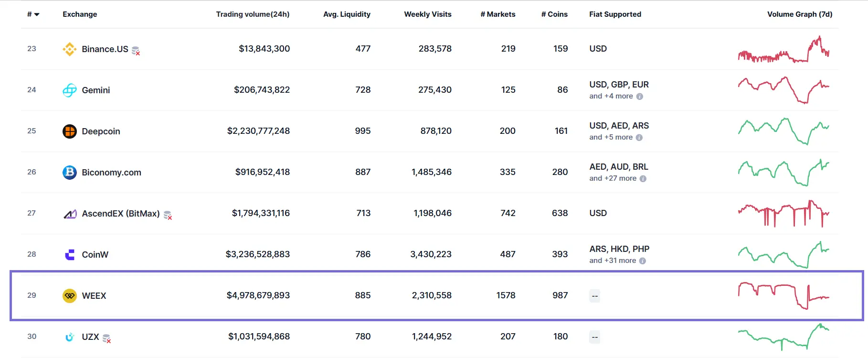Click CoinW weekly visits 3,430,223

click(431, 254)
